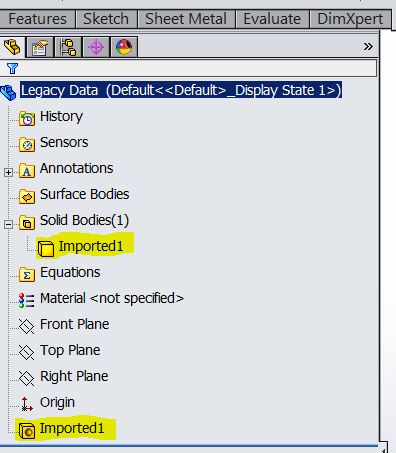The width and height of the screenshot is (396, 453).
Task: Expand the Annotations folder
Action: [9, 172]
